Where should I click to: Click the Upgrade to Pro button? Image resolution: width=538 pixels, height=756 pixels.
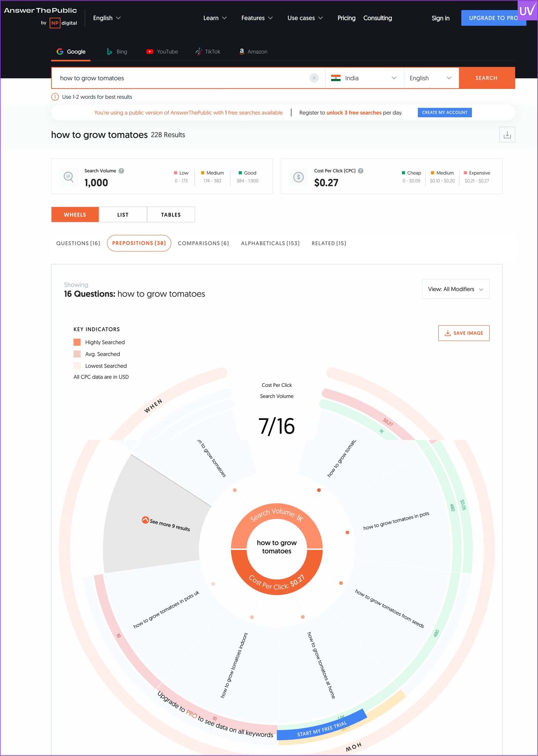(493, 18)
